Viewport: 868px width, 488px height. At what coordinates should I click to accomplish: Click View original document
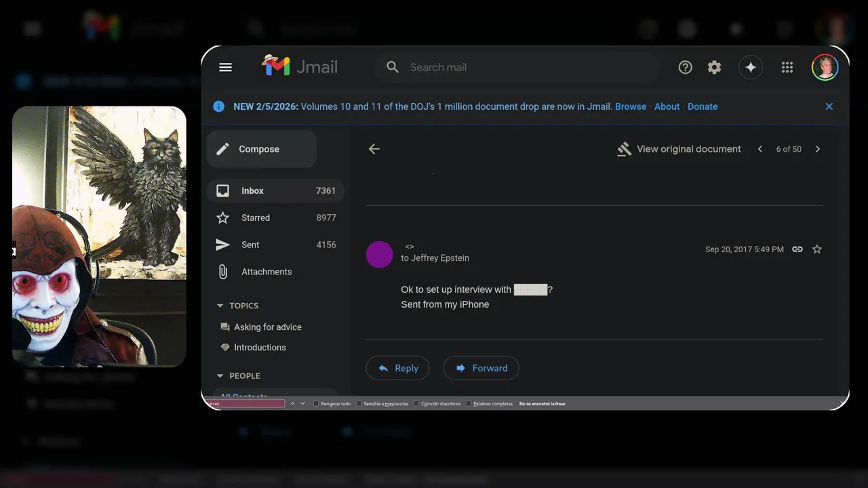click(679, 149)
